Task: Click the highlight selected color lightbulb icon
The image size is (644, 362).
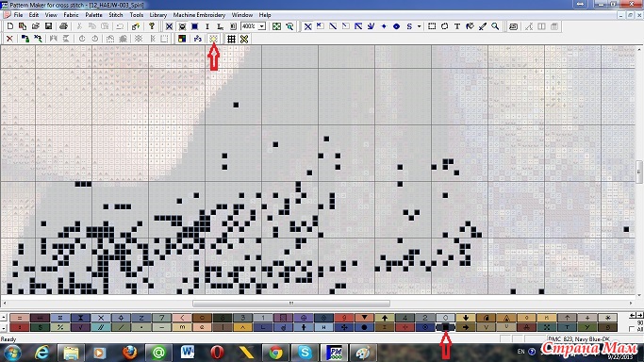Action: pyautogui.click(x=213, y=39)
